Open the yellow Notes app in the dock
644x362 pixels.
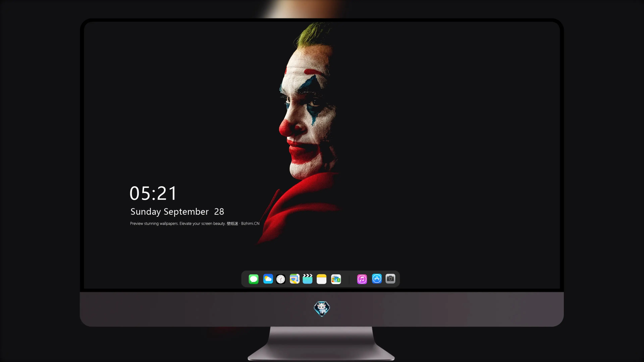coord(321,279)
